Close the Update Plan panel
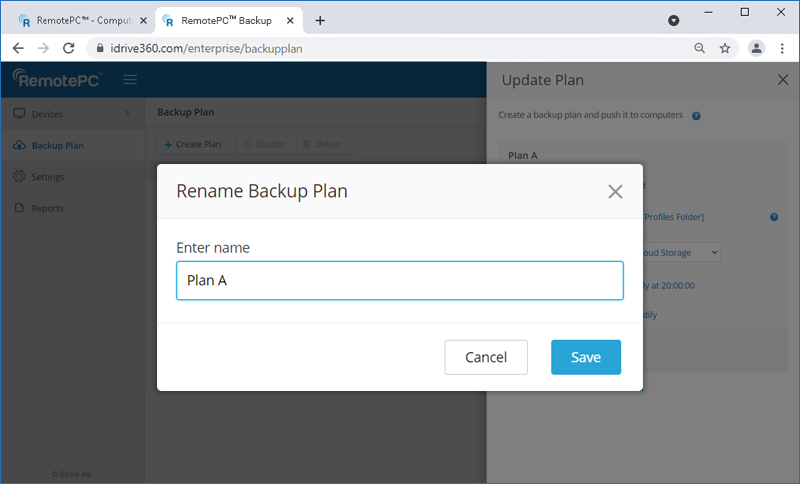This screenshot has width=800, height=484. (x=782, y=80)
